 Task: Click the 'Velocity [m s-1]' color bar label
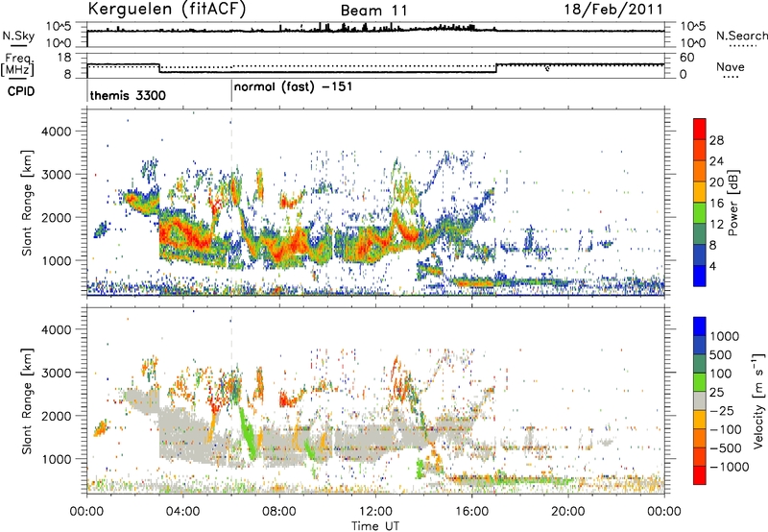click(758, 400)
